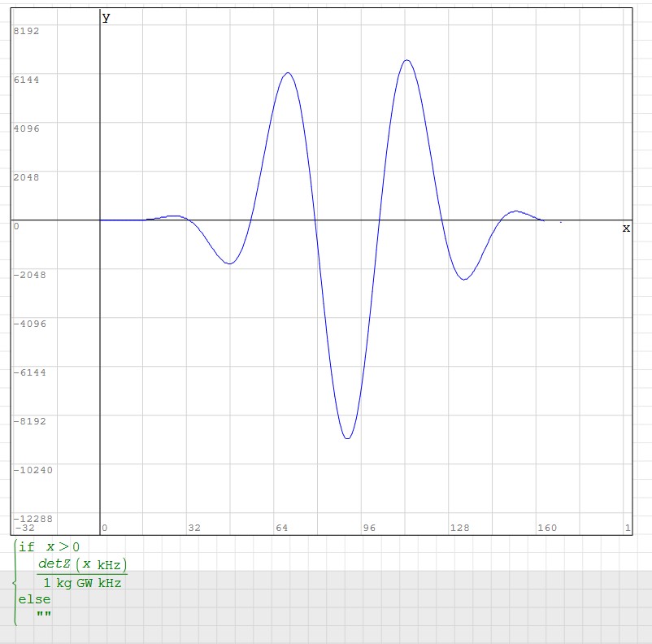Click the x axis label

tap(626, 228)
